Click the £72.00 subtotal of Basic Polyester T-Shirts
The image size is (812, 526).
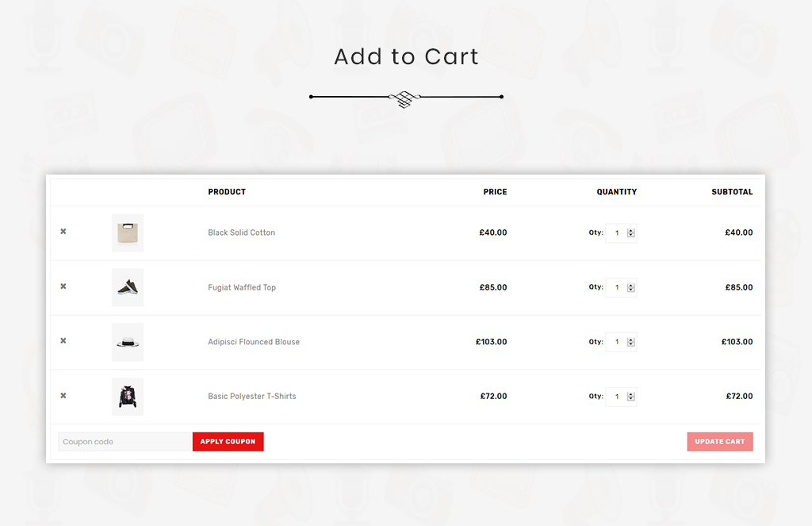tap(740, 396)
